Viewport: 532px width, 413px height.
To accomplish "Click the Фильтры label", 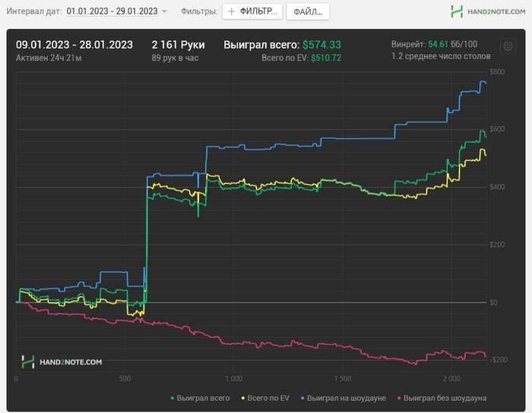I will [x=199, y=11].
